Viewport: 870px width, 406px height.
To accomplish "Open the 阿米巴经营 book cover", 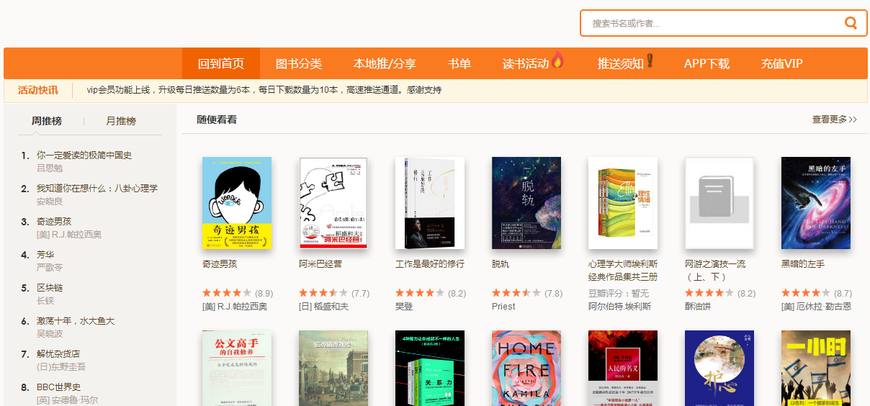I will tap(333, 202).
